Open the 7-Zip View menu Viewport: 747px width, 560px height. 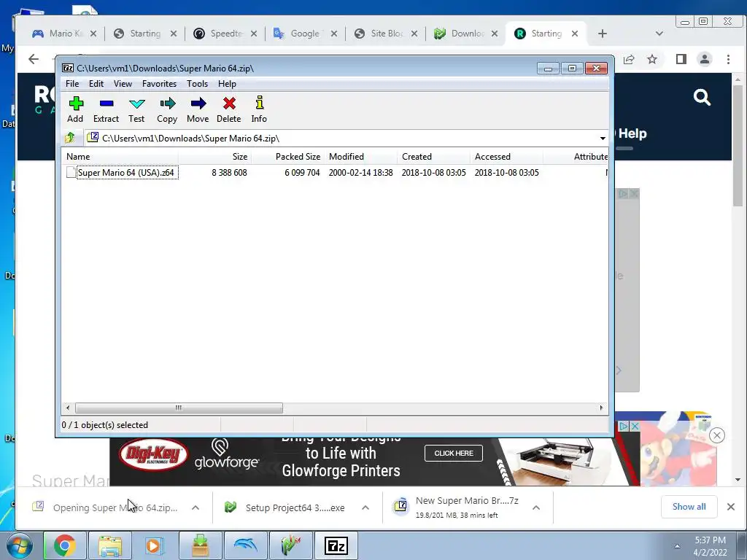[x=123, y=84]
